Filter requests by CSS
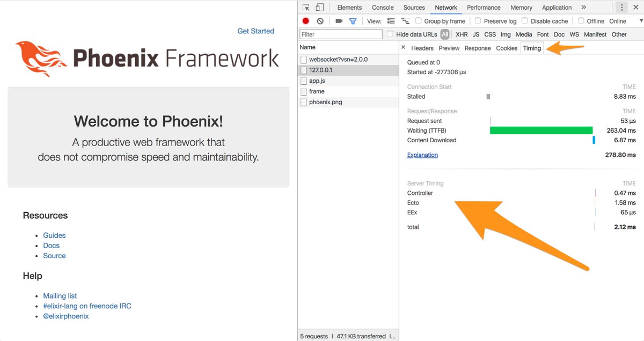This screenshot has height=341, width=644. click(x=490, y=34)
